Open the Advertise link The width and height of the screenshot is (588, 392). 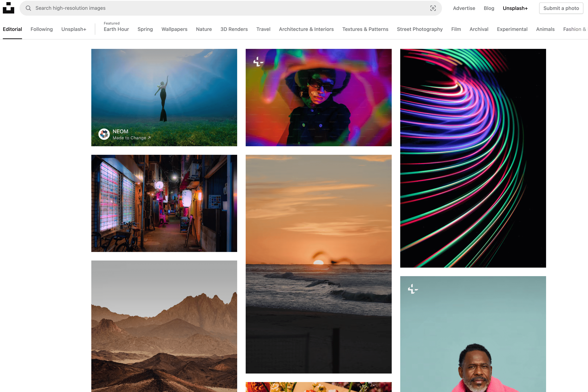[464, 8]
